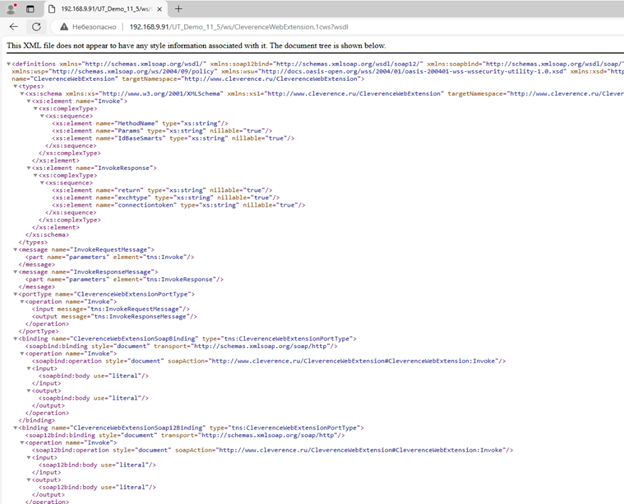
Task: Click the browser back arrow
Action: pyautogui.click(x=11, y=26)
